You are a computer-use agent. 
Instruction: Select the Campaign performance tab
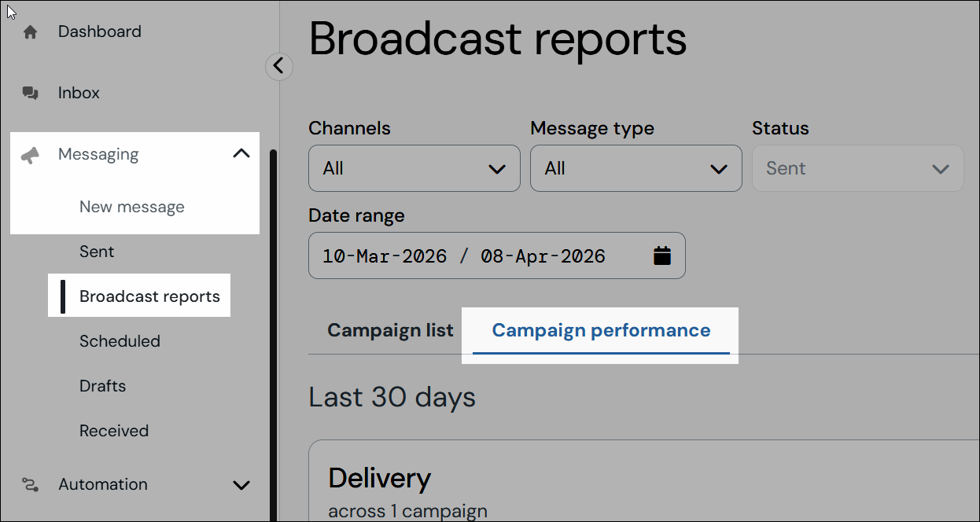click(x=602, y=330)
